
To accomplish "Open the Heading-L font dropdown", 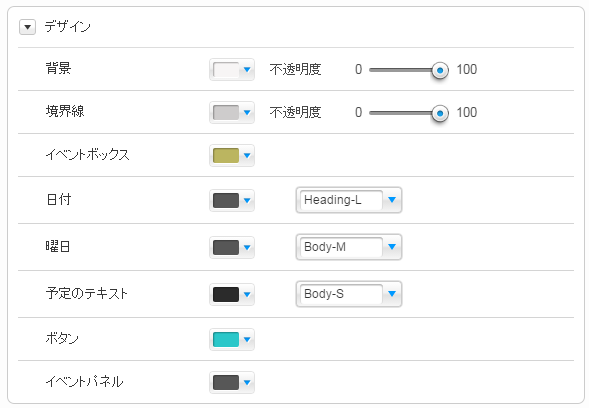I will pos(349,200).
